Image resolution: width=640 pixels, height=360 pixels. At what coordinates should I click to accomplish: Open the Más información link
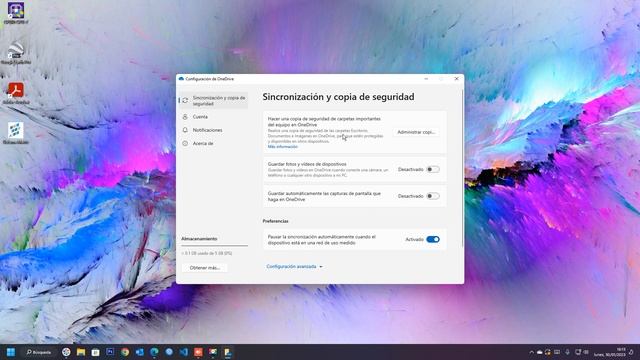tap(282, 147)
